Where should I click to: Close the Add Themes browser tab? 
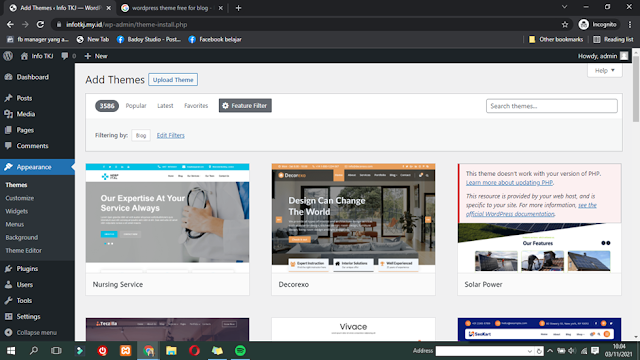tap(109, 8)
